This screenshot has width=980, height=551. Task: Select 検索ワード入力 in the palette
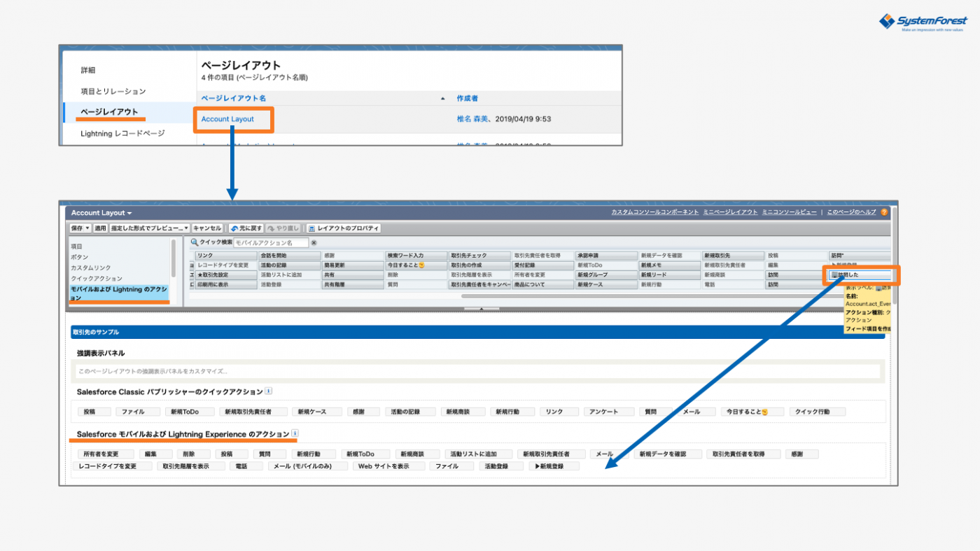416,256
